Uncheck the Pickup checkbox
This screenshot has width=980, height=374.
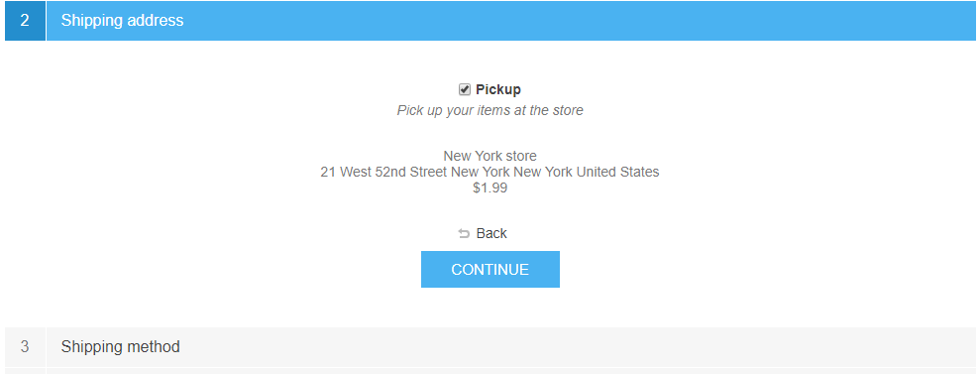click(465, 89)
